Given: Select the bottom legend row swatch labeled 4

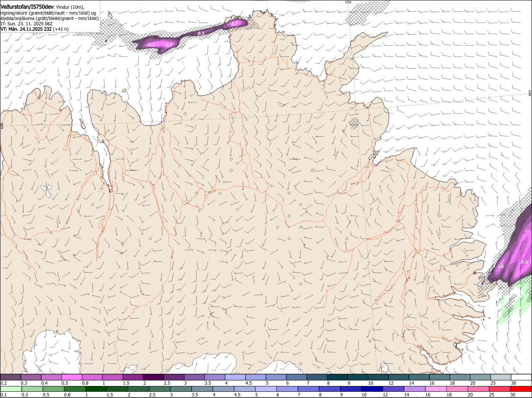Looking at the screenshot, I should point(223,389).
